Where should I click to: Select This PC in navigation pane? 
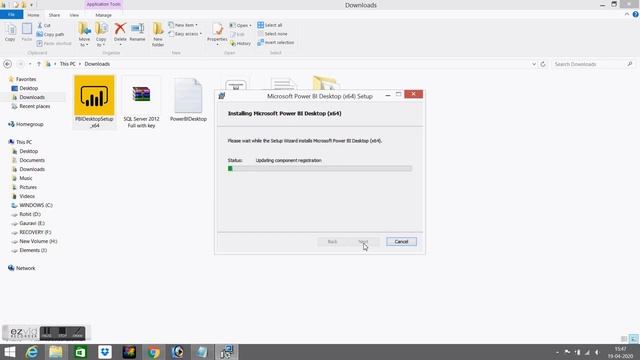point(24,142)
